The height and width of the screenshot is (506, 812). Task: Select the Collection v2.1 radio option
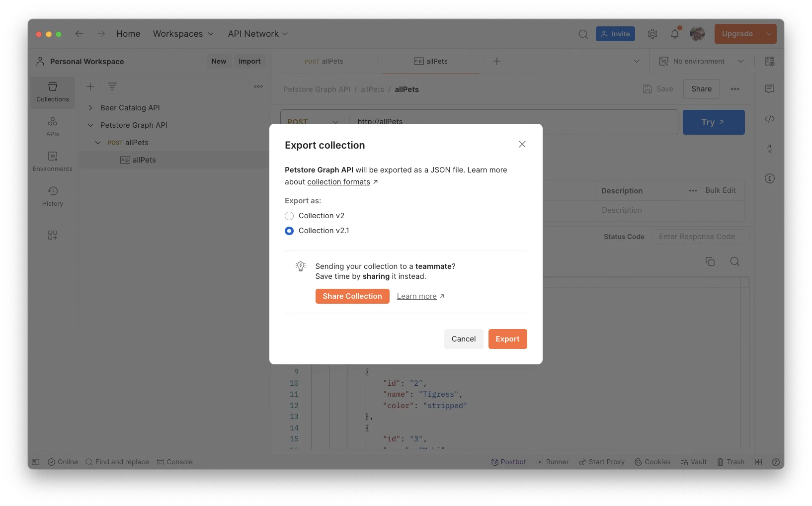click(289, 231)
